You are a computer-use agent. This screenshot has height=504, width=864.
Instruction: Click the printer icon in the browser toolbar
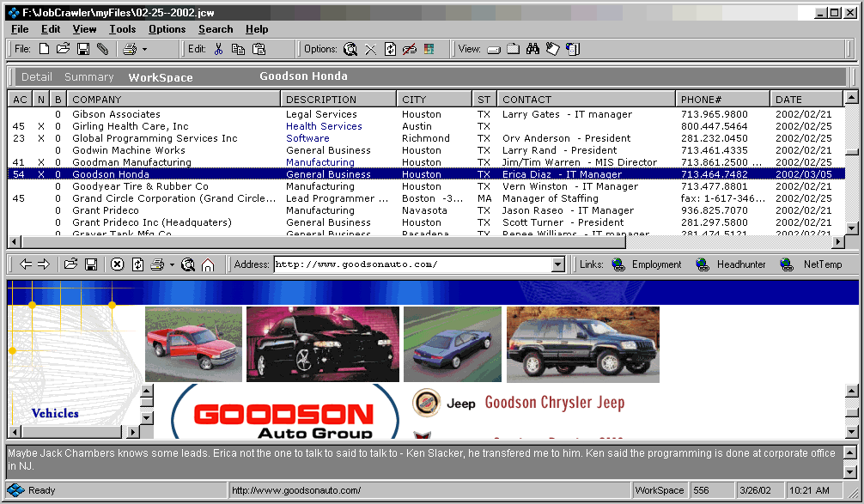(157, 264)
